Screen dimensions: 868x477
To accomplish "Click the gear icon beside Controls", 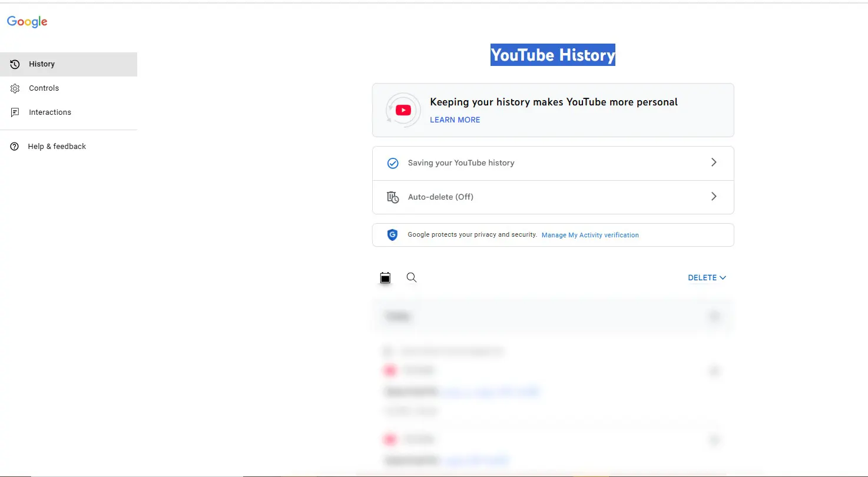I will [15, 88].
